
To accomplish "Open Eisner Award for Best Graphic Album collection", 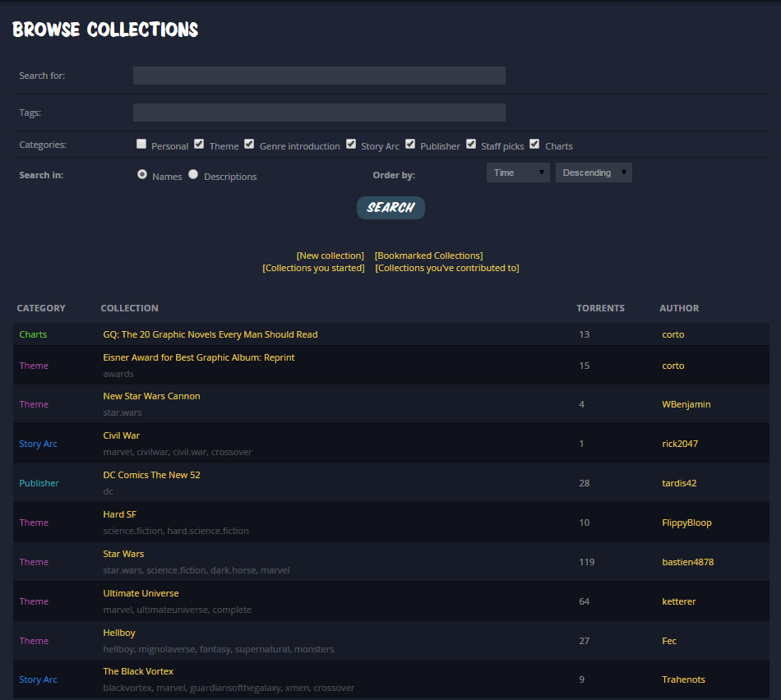I will coord(199,357).
